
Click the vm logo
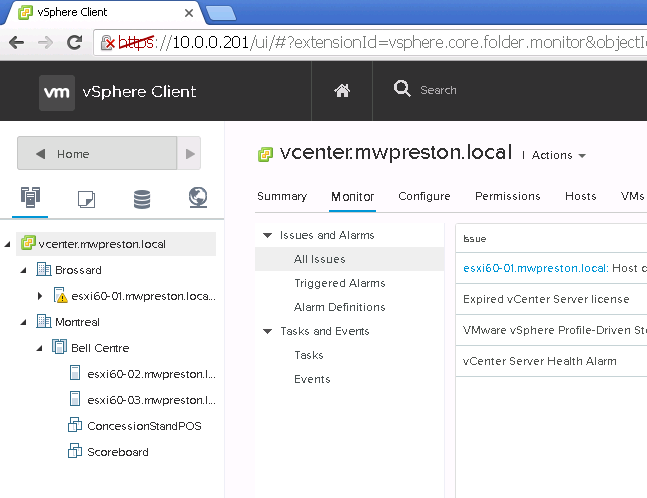(57, 92)
